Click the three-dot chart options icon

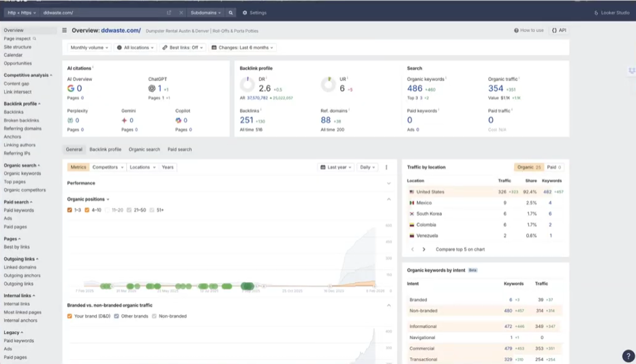coord(387,167)
